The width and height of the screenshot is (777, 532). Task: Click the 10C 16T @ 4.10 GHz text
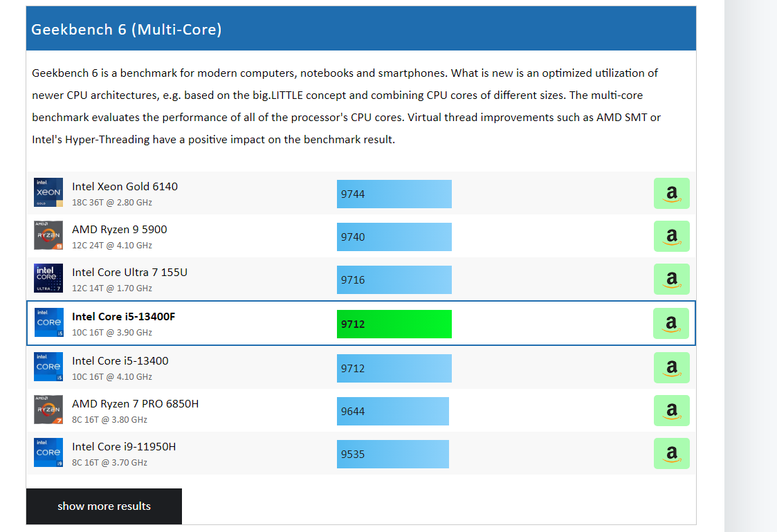click(112, 376)
